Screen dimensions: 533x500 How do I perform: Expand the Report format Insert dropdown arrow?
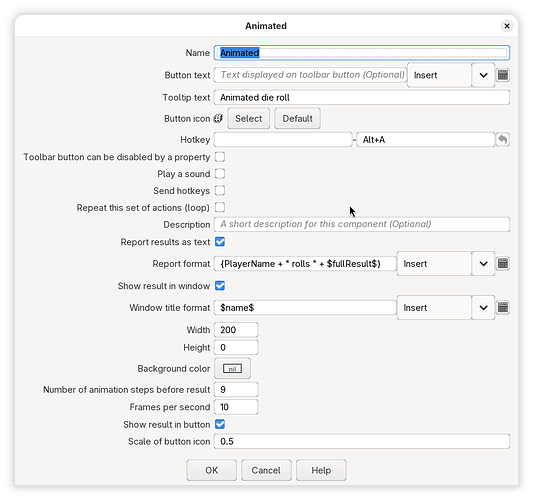pyautogui.click(x=483, y=264)
